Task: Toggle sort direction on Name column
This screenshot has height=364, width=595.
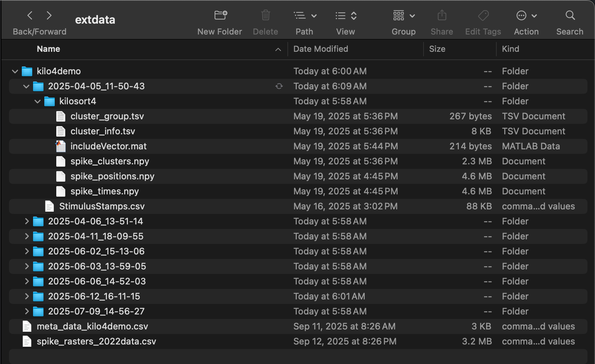Action: pos(278,50)
